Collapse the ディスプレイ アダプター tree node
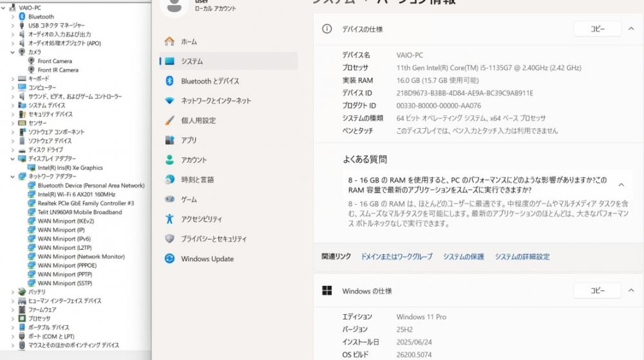644x360 pixels. tap(12, 158)
